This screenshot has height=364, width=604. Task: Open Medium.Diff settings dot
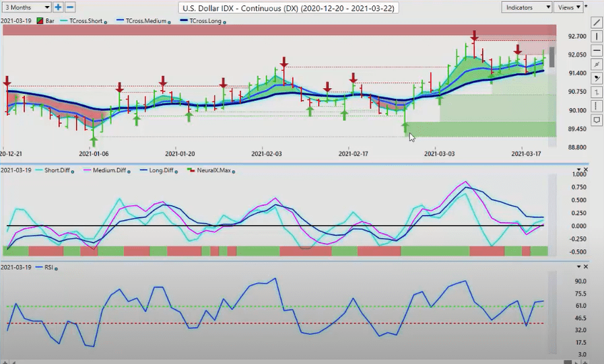tap(129, 172)
